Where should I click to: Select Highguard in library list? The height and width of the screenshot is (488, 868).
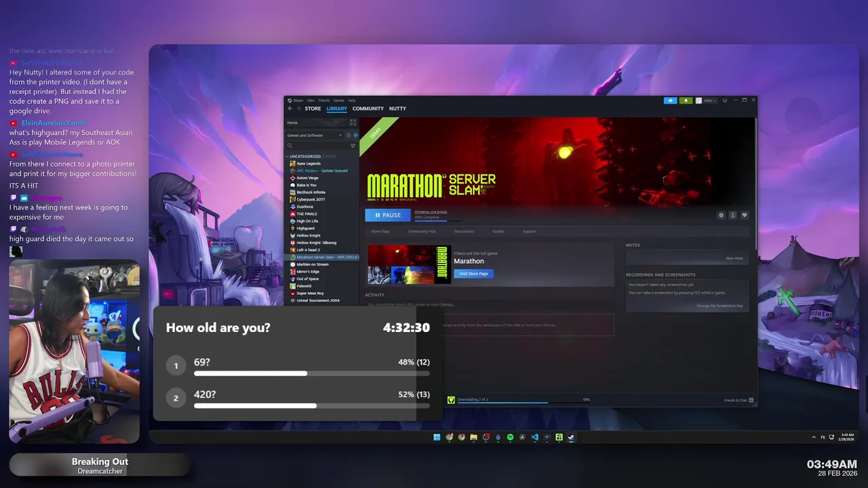(305, 228)
